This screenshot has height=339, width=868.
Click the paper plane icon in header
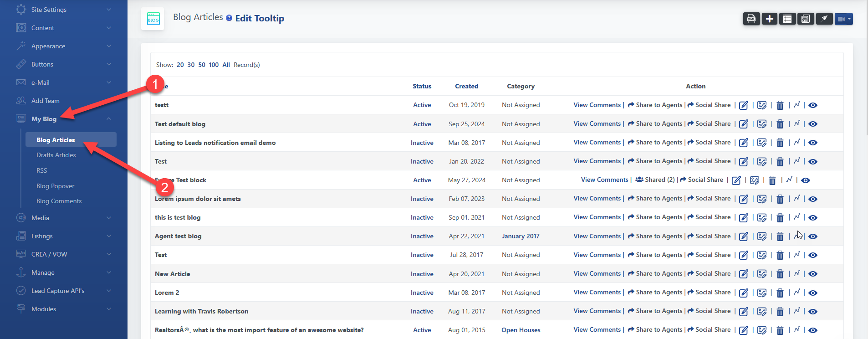pos(824,19)
